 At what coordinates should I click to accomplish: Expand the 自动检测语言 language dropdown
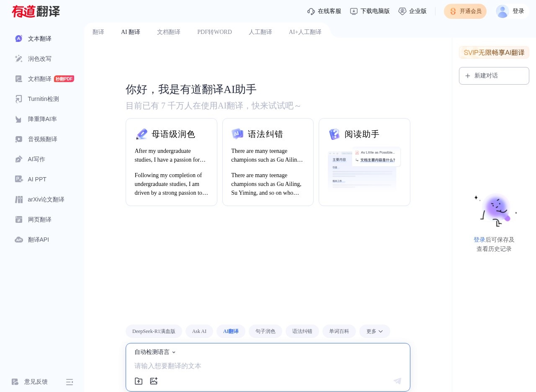[155, 352]
